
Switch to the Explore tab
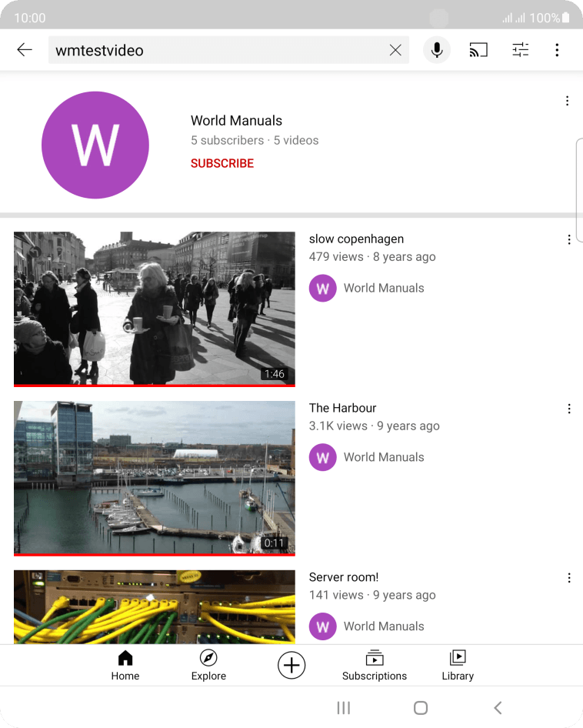click(x=208, y=666)
